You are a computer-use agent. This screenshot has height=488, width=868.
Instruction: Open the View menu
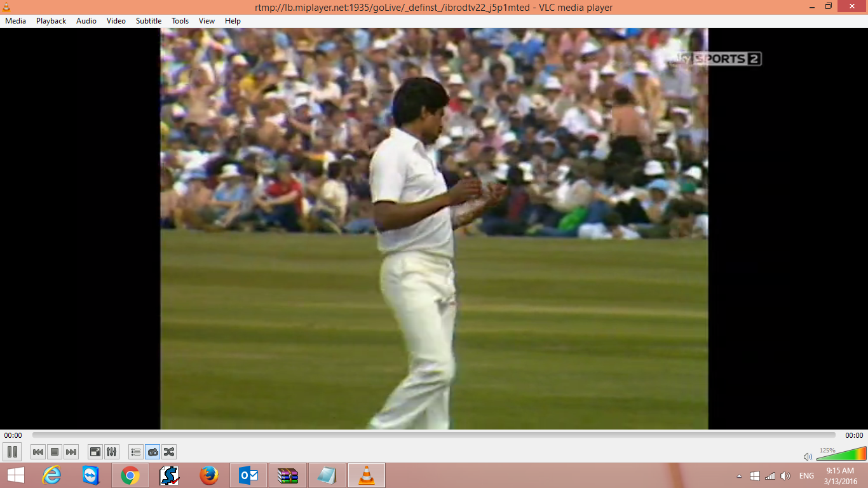pyautogui.click(x=207, y=21)
